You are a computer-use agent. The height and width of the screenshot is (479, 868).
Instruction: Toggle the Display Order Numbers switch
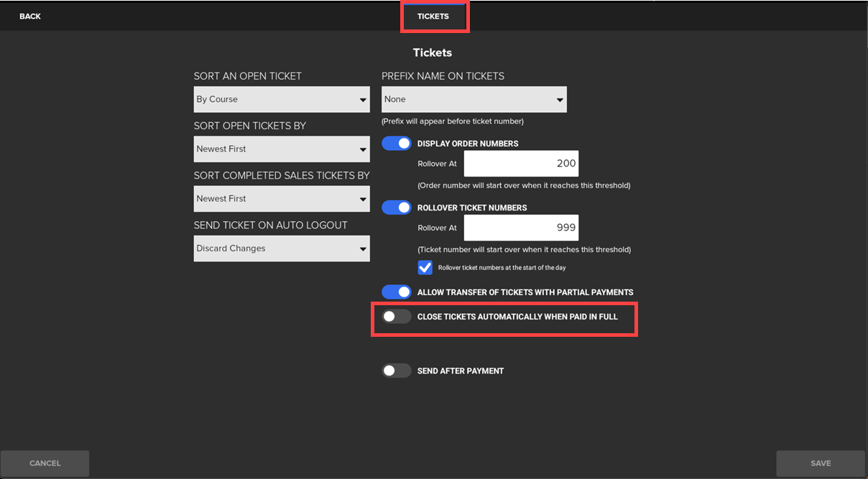point(397,144)
